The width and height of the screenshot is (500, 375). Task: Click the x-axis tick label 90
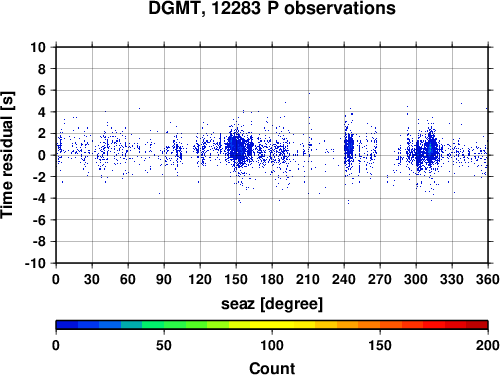point(164,279)
